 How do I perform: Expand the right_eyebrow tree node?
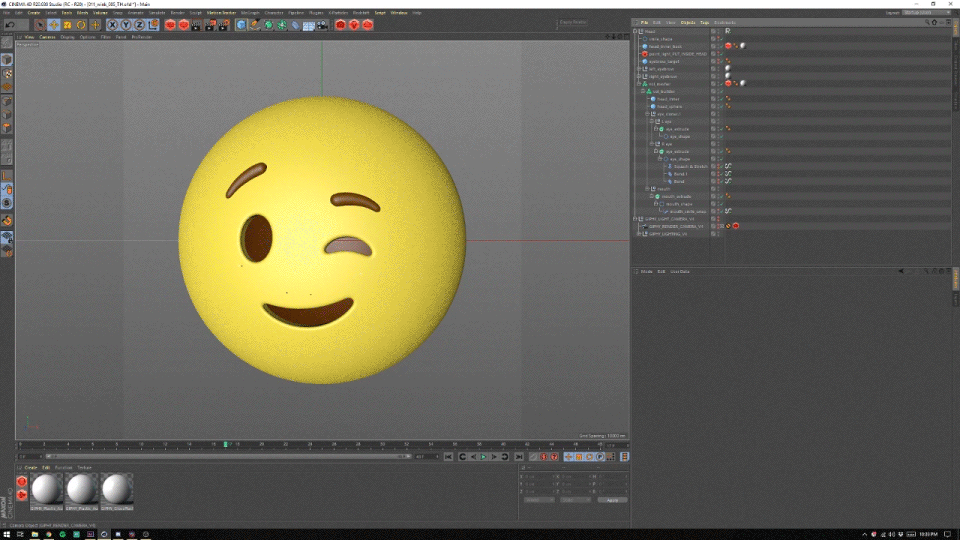[639, 77]
